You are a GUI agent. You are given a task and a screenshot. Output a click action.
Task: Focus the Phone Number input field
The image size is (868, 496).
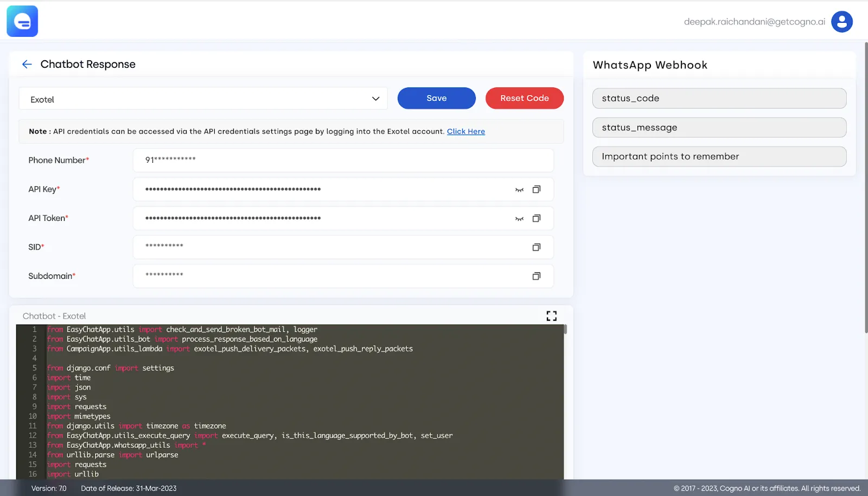point(343,160)
